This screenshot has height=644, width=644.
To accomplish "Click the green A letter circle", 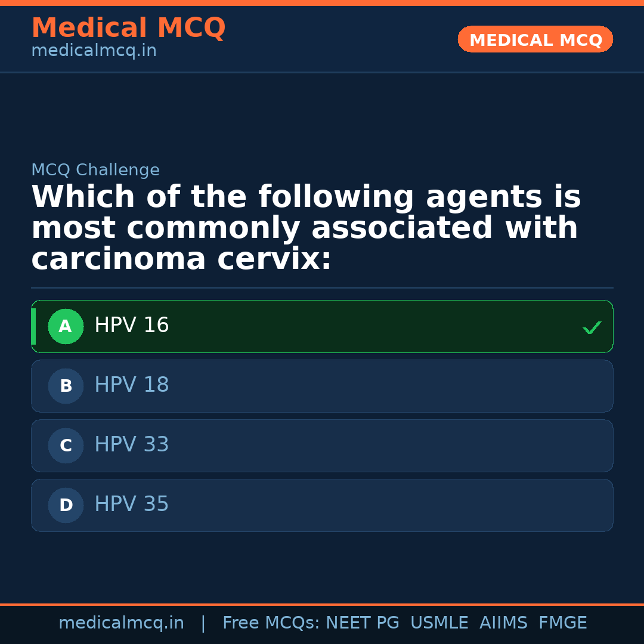I will pyautogui.click(x=66, y=327).
